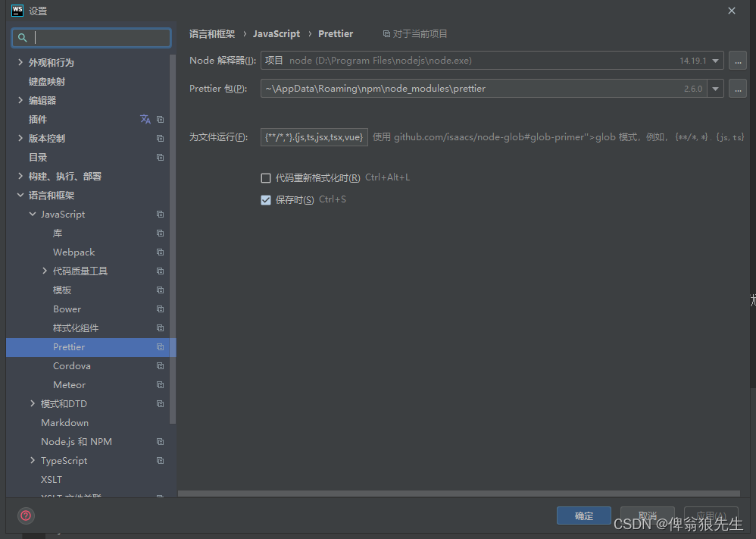Select 样式化组件 in the settings tree
This screenshot has height=539, width=756.
coord(76,328)
